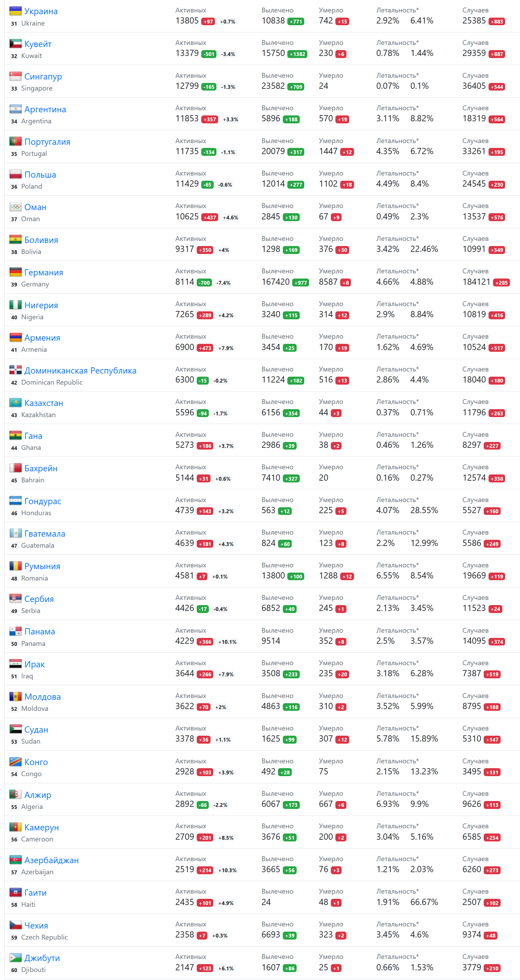Click the Ukraine flag icon

coord(15,11)
